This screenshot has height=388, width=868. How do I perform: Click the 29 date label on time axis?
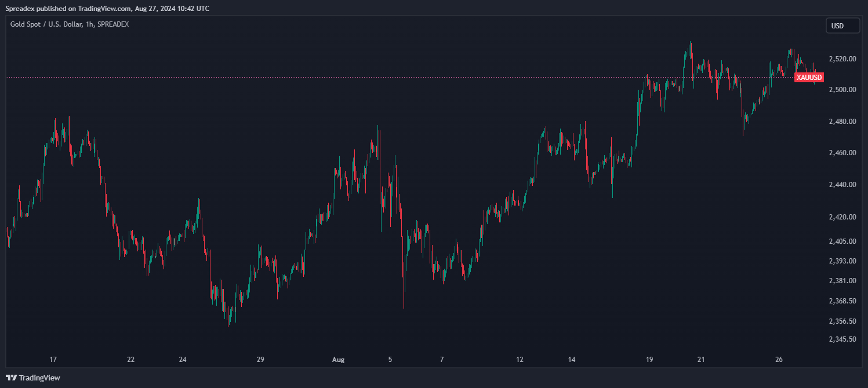(260, 360)
